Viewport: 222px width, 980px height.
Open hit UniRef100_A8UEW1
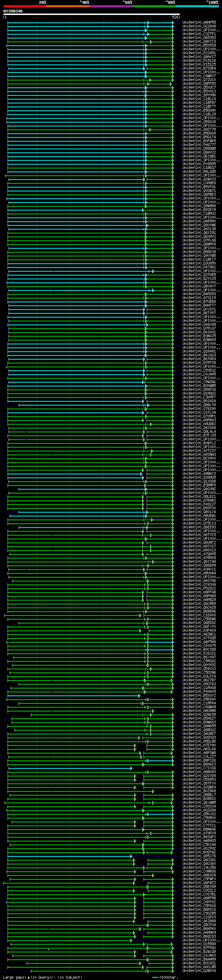(199, 516)
